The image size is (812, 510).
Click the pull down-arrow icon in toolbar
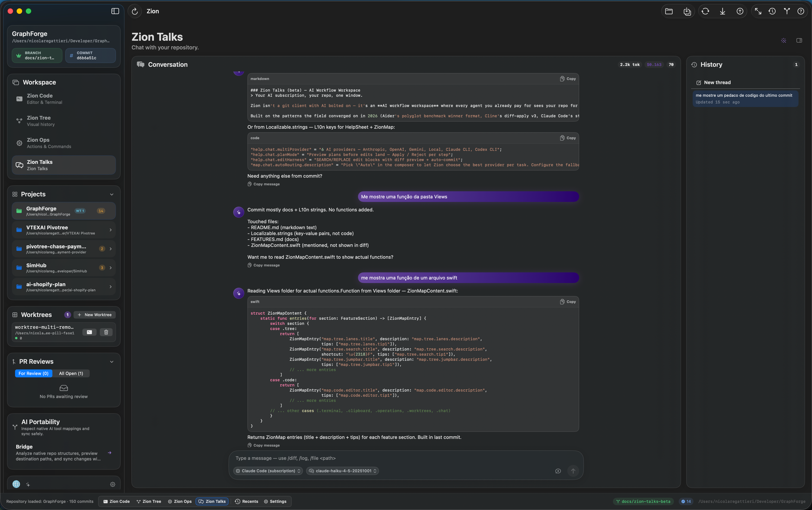(x=722, y=11)
